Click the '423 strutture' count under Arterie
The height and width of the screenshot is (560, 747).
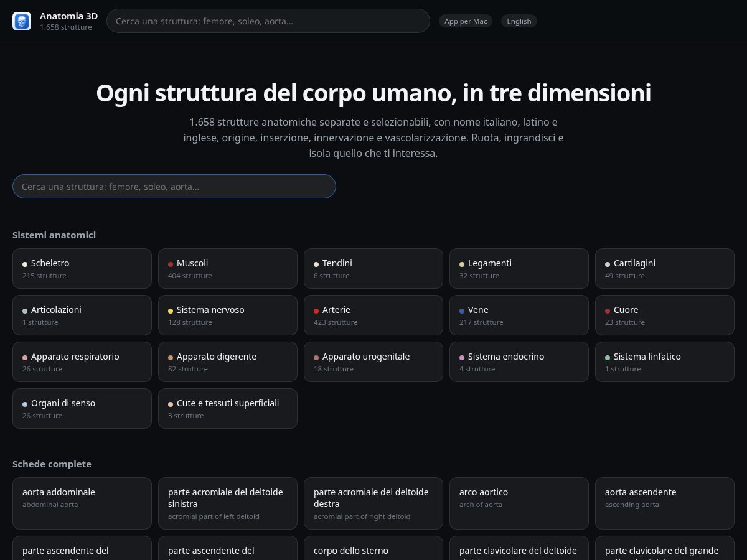coord(336,322)
